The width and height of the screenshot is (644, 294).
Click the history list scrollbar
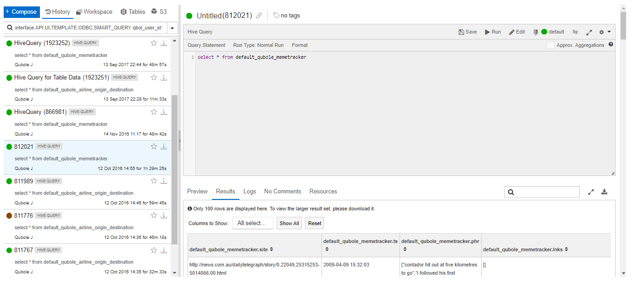pos(174,170)
